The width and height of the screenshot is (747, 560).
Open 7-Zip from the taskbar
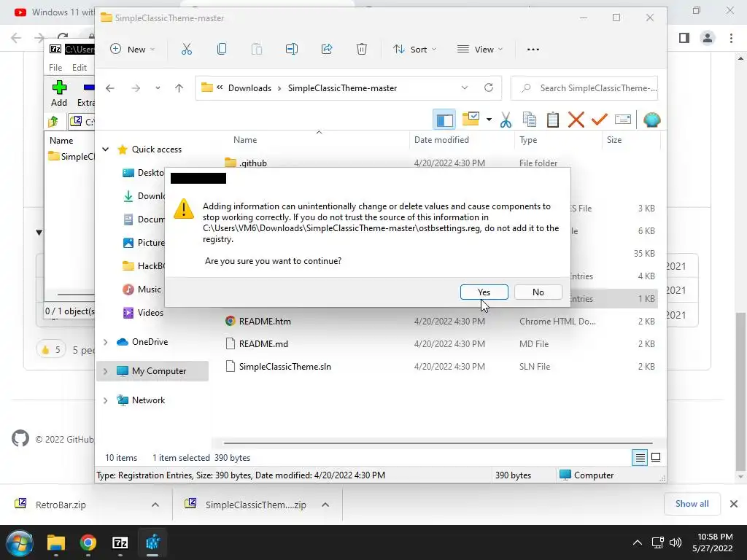(120, 542)
